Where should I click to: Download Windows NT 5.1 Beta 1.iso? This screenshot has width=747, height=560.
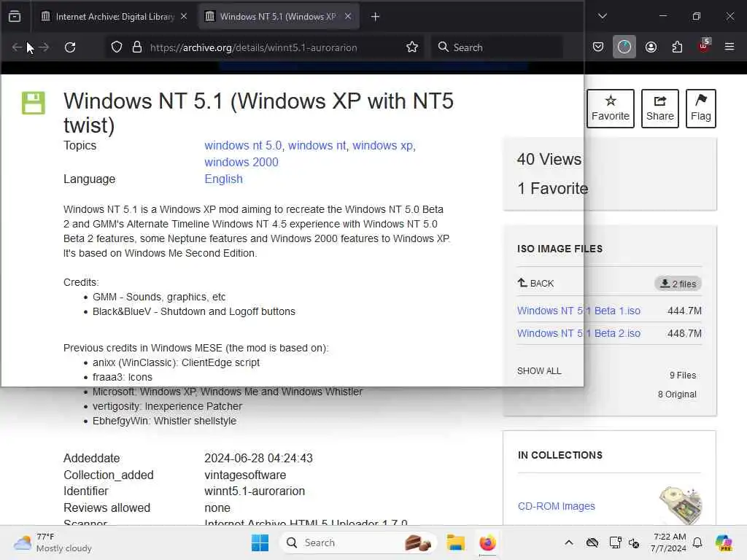578,311
